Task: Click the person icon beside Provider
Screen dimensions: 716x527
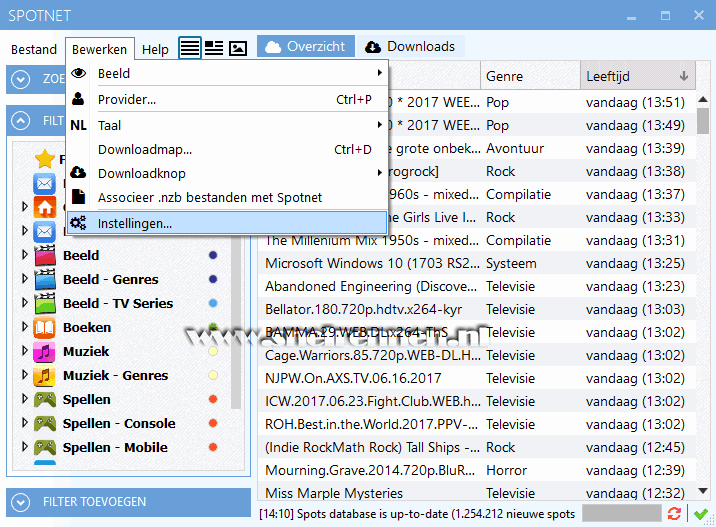Action: click(78, 99)
